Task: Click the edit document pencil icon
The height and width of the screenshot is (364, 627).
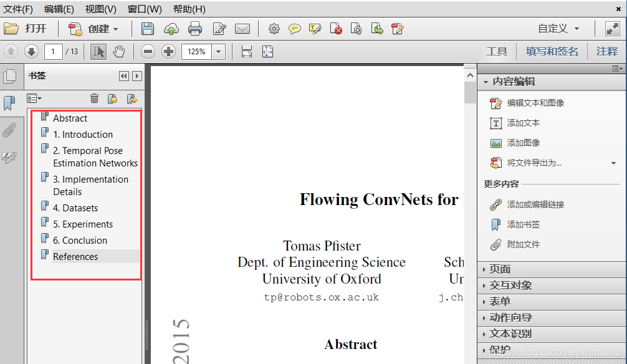Action: pyautogui.click(x=219, y=29)
